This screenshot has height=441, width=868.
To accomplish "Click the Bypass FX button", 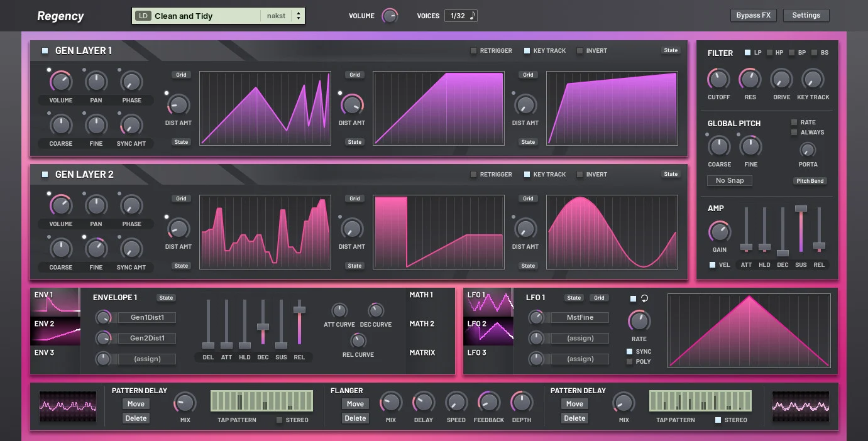I will 753,16.
